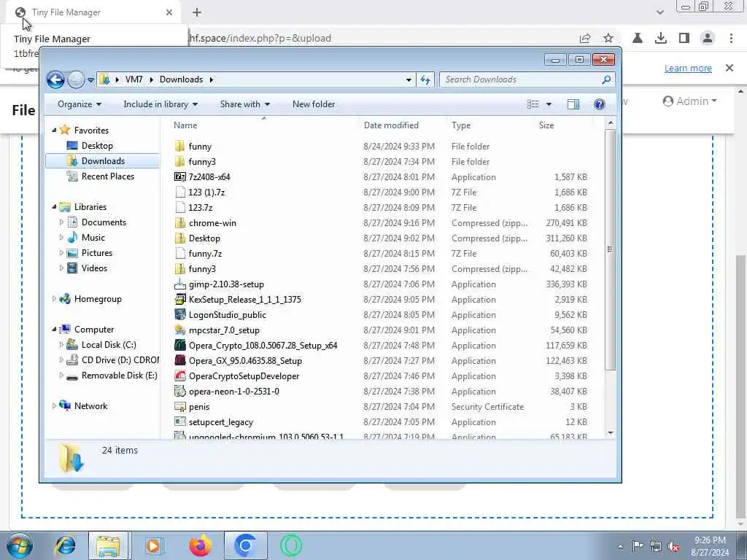Click the change view icon in toolbar
747x560 pixels.
point(533,104)
